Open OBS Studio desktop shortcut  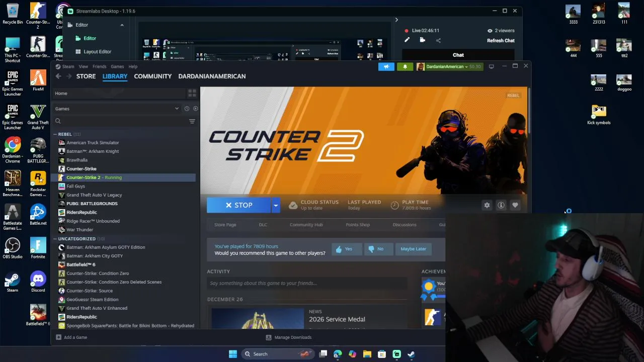click(x=13, y=248)
